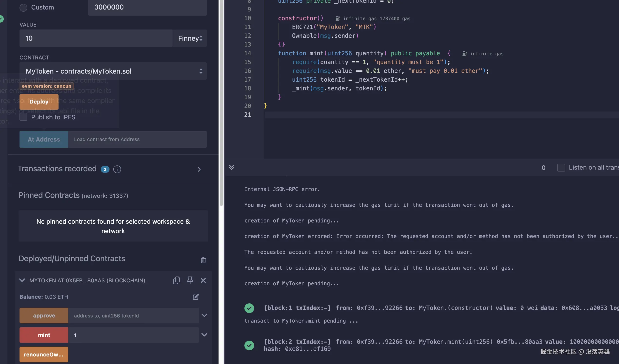
Task: Open the CONTRACT selection dropdown
Action: (113, 71)
